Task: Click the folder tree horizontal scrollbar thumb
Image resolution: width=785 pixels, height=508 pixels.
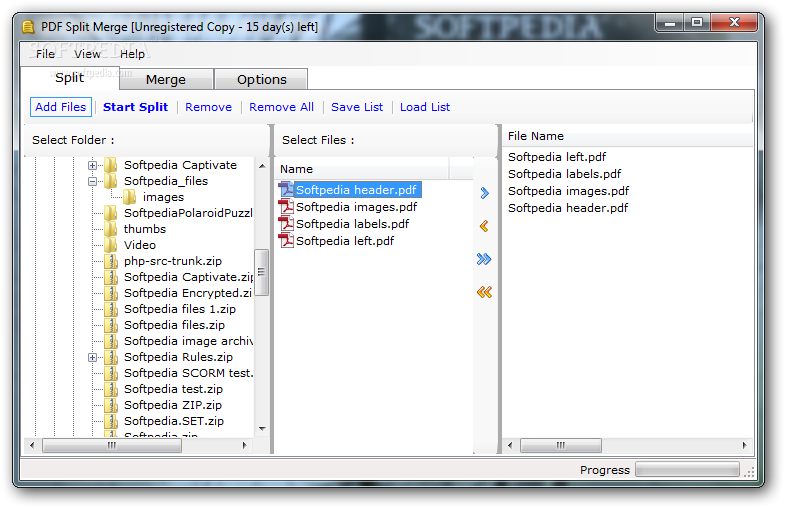Action: pyautogui.click(x=112, y=445)
